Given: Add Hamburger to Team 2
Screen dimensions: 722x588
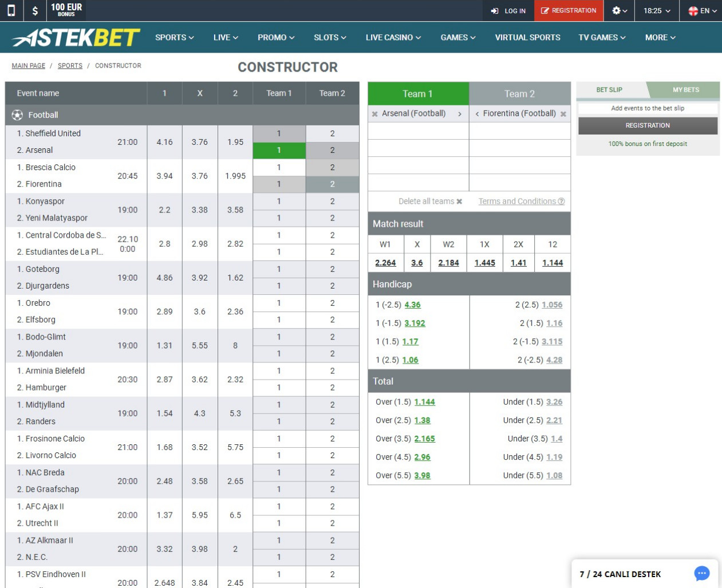Looking at the screenshot, I should tap(332, 388).
